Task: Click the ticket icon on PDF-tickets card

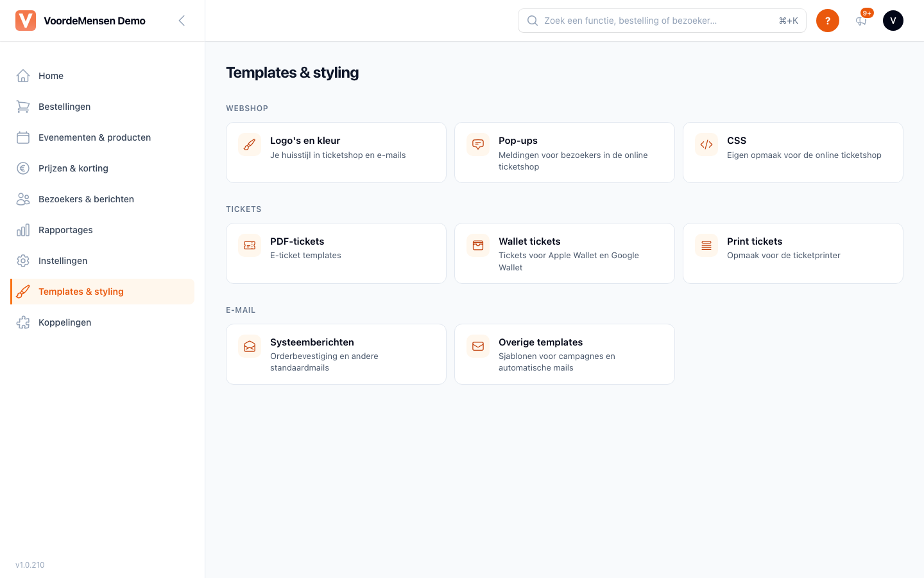Action: [x=250, y=245]
